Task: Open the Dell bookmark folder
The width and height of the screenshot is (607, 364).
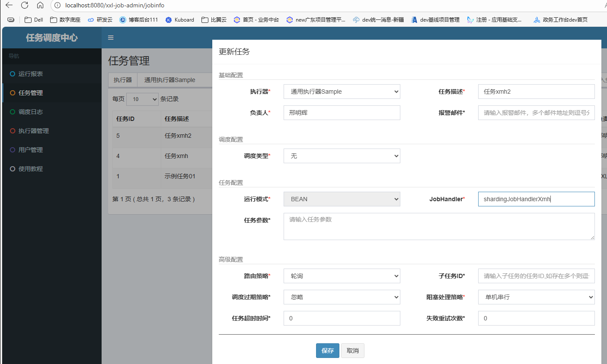Action: click(x=34, y=19)
